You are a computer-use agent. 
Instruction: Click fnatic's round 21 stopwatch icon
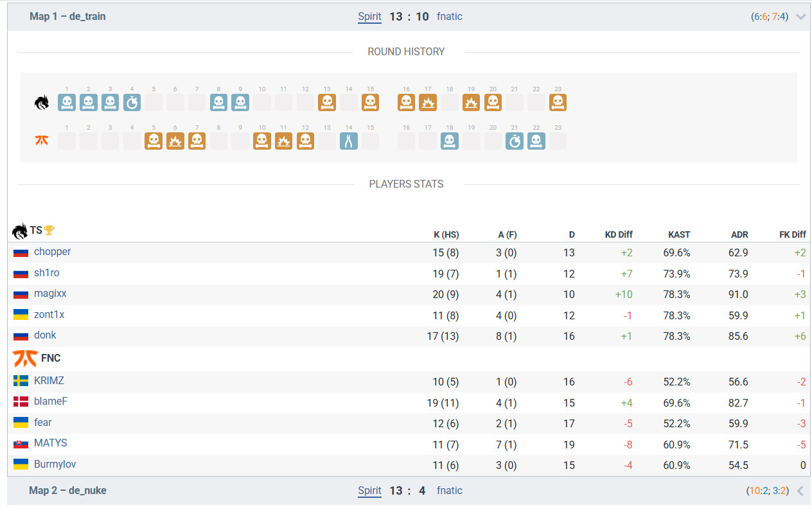[x=515, y=141]
